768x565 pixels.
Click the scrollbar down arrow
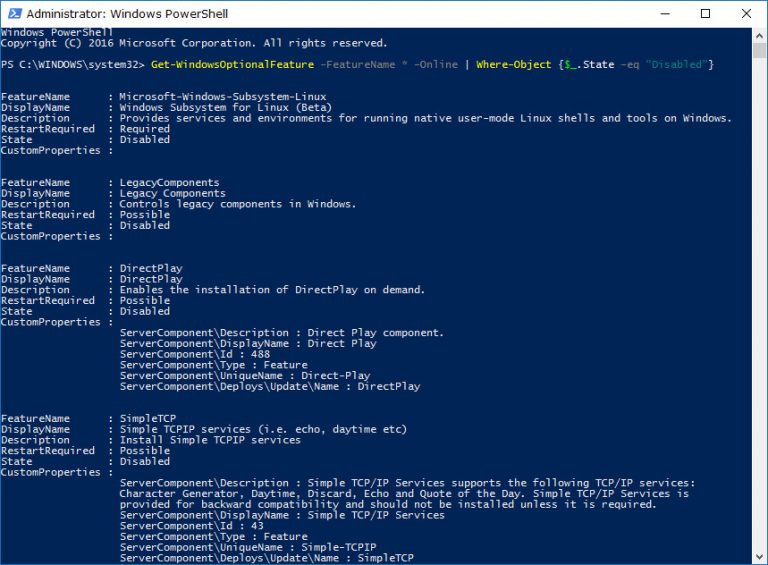pos(759,557)
